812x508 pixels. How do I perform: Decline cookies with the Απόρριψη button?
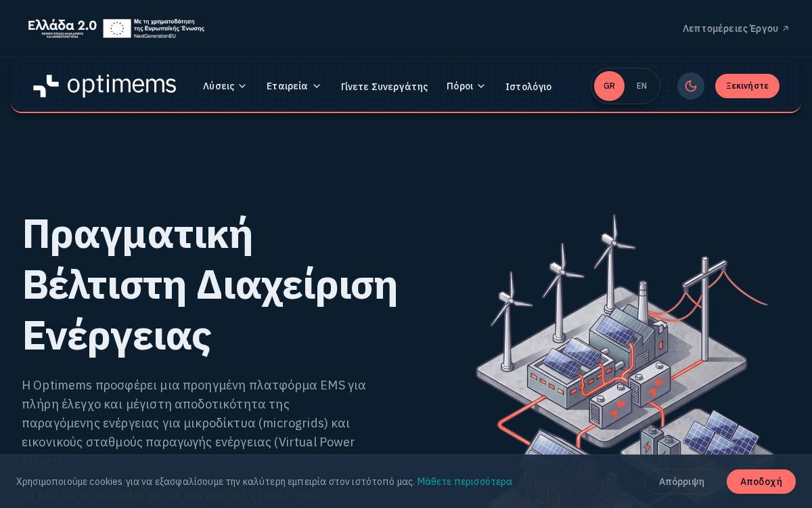pos(681,482)
